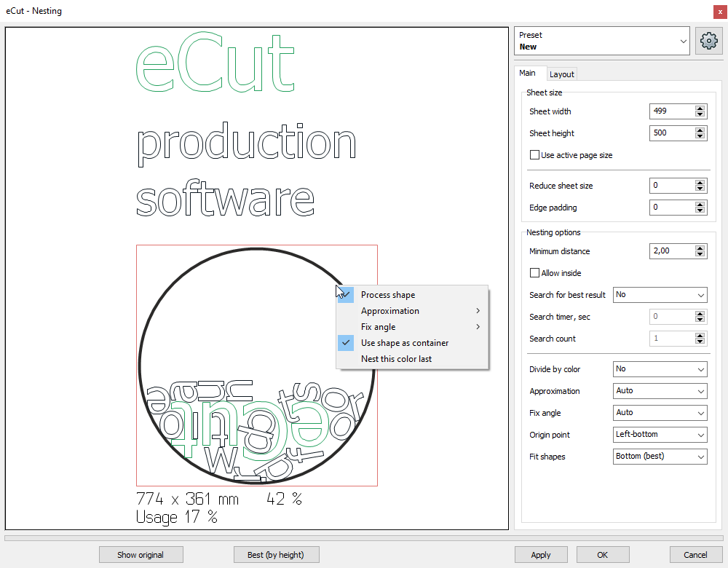Toggle the Process shape menu entry

coord(388,295)
